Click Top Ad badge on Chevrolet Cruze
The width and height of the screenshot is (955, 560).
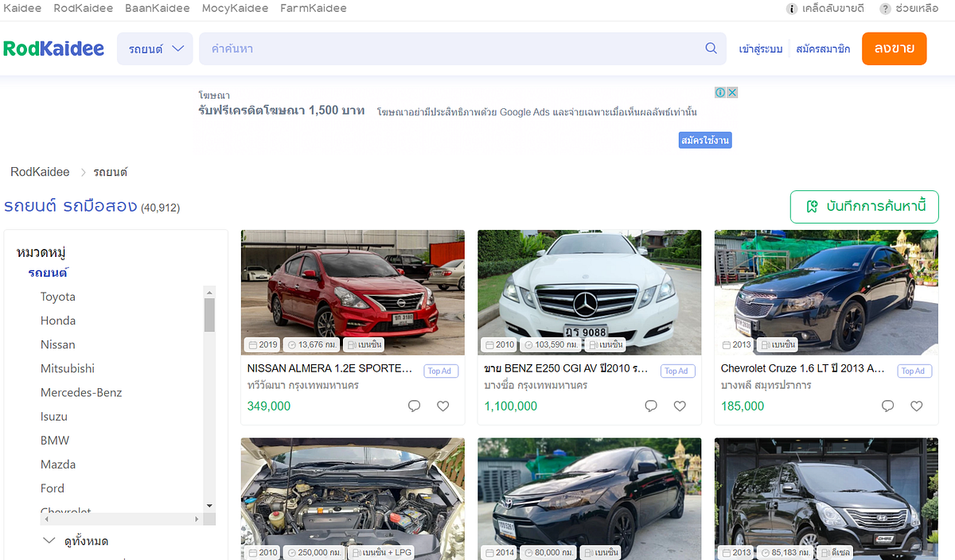[x=914, y=371]
